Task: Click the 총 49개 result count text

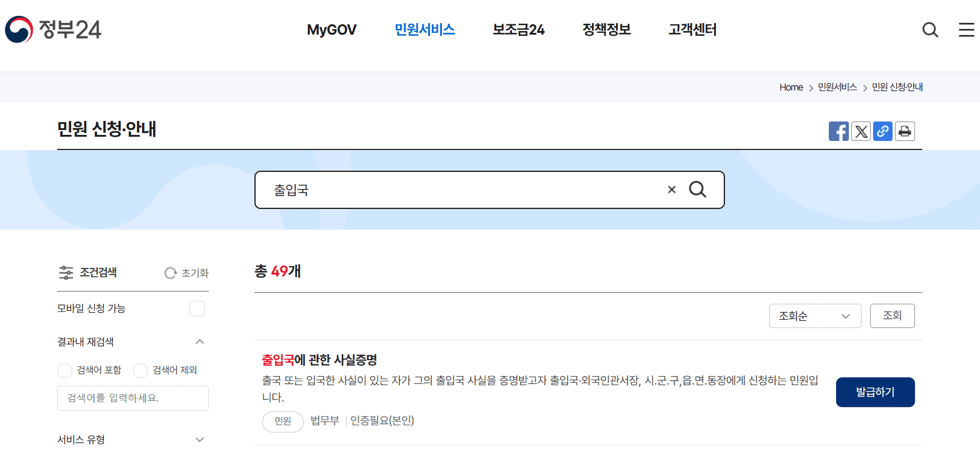Action: click(277, 272)
